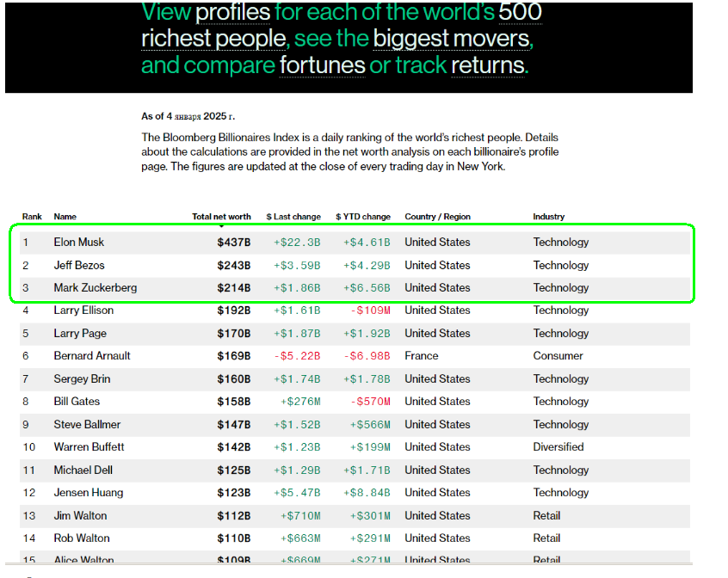Click the +$8.84B YTD change value
Image resolution: width=728 pixels, height=578 pixels.
pos(367,493)
